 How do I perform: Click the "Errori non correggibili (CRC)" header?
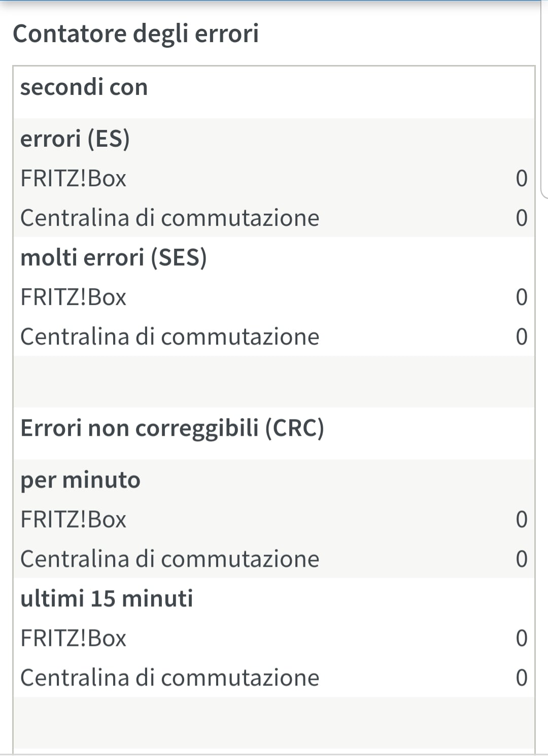(x=172, y=428)
